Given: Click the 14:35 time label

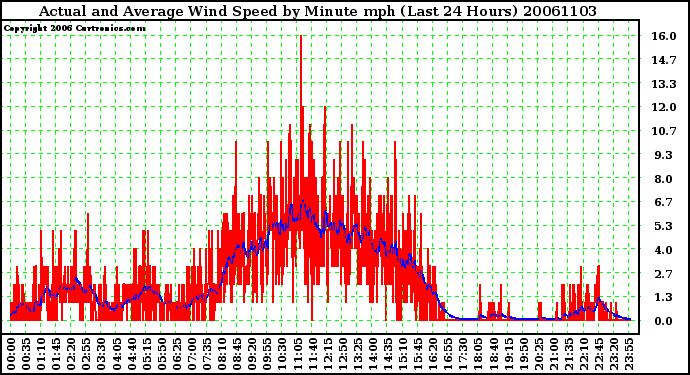Looking at the screenshot, I should click(x=388, y=354).
